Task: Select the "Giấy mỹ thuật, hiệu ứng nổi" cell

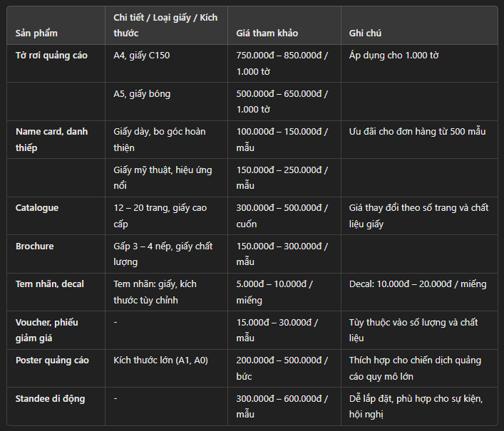Action: (x=163, y=177)
